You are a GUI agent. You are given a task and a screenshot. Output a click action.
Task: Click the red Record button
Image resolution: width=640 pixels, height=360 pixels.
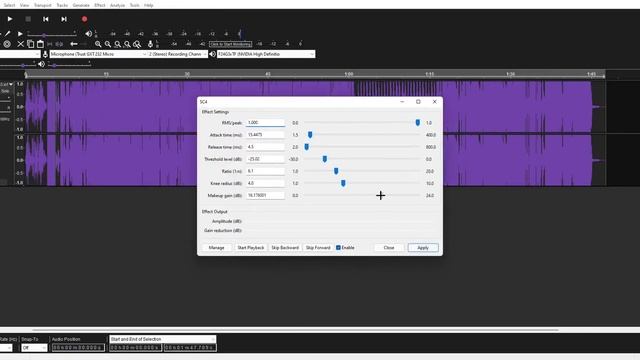[84, 19]
